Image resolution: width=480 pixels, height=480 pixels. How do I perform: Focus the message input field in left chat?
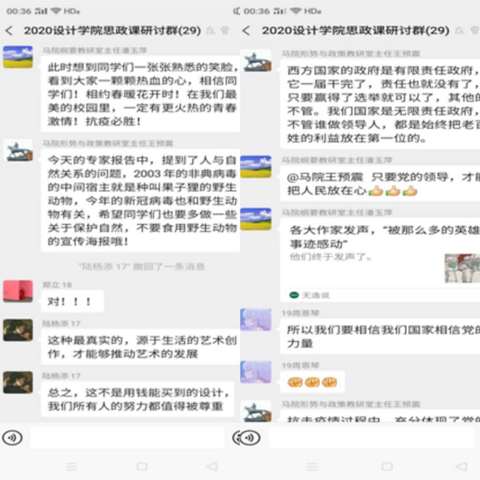click(128, 438)
